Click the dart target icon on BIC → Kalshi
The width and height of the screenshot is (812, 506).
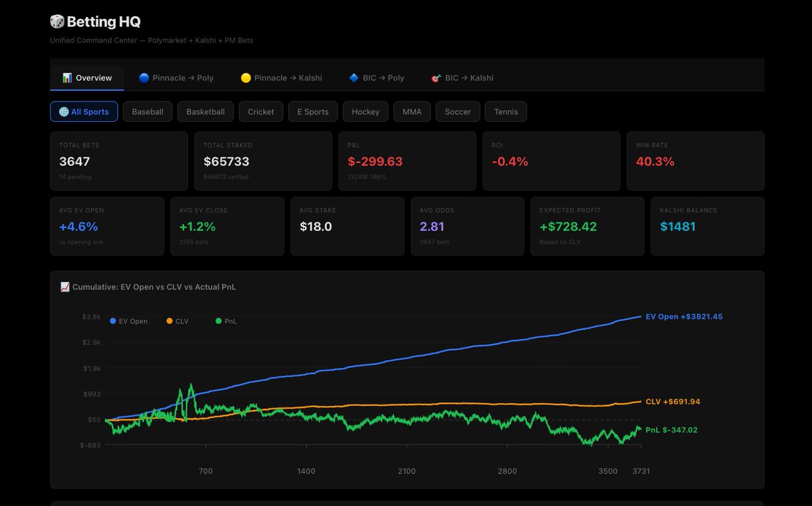tap(436, 78)
